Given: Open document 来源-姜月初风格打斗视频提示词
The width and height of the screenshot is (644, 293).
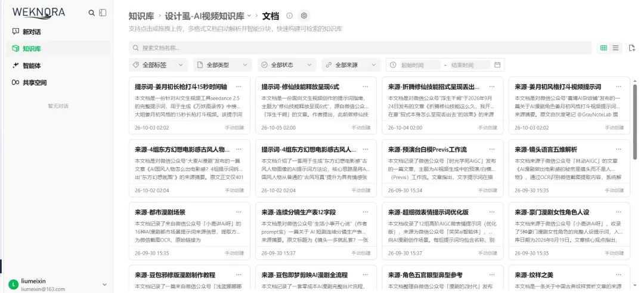Looking at the screenshot, I should 558,87.
